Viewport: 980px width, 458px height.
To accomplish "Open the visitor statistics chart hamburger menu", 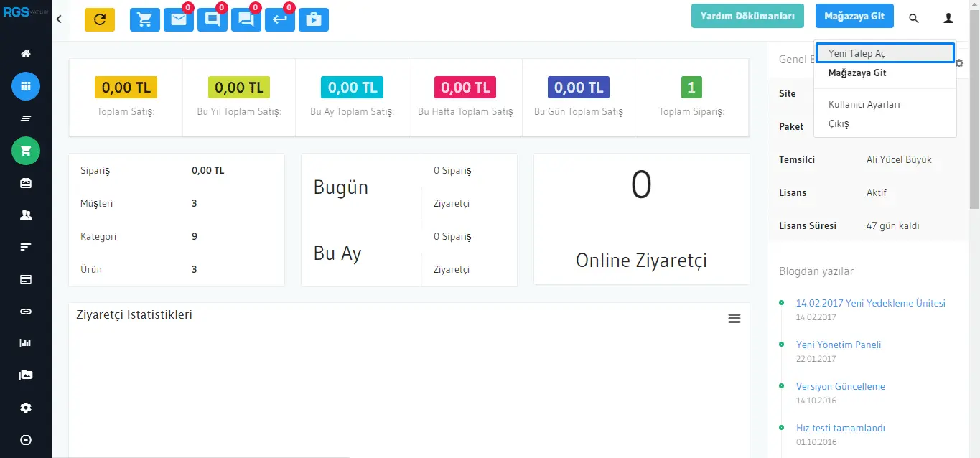I will coord(734,318).
